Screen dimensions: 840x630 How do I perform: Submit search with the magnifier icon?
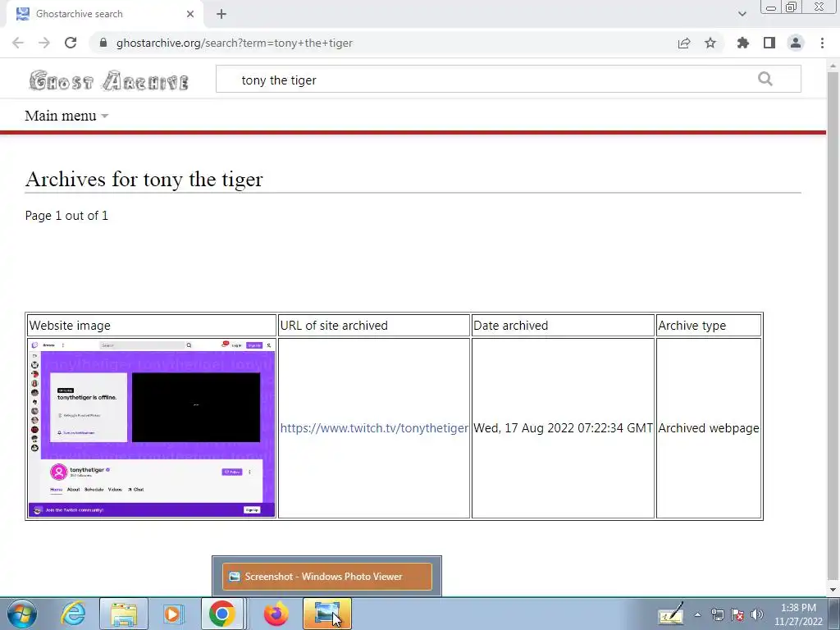[765, 80]
